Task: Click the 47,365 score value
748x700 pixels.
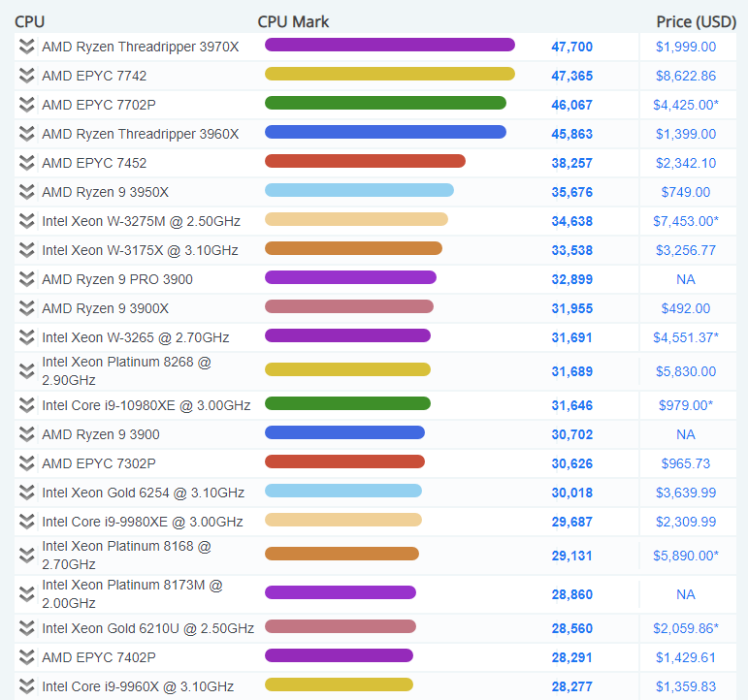Action: pos(572,76)
